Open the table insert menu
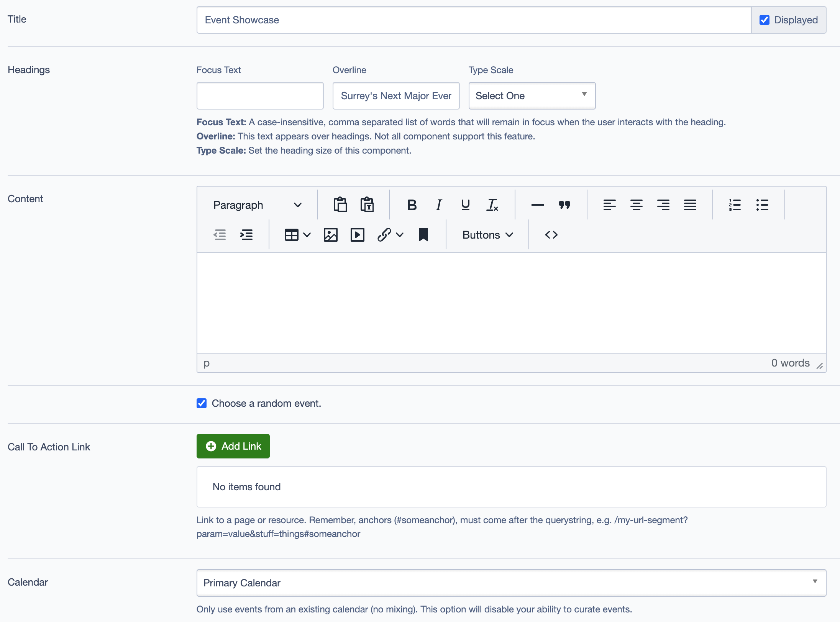The height and width of the screenshot is (622, 840). tap(297, 235)
